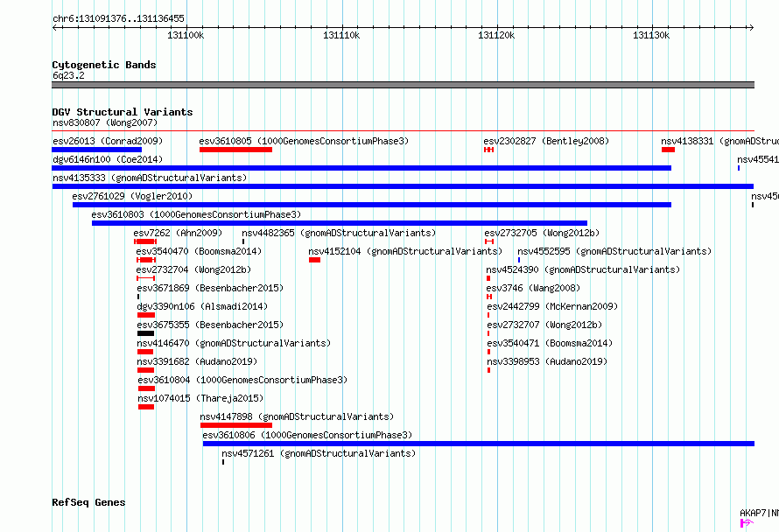Select esv2761029 (Vogler2010) label

click(132, 196)
